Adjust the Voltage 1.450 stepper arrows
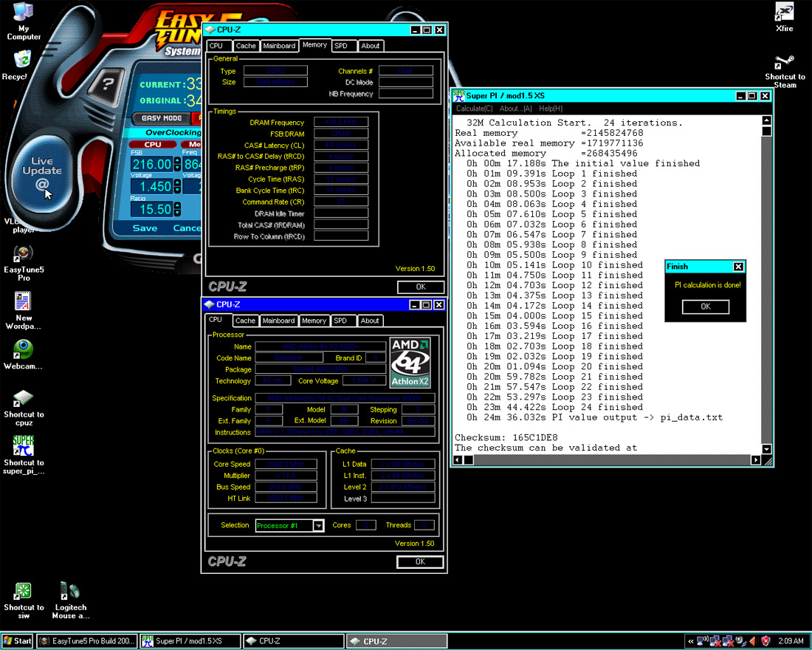This screenshot has width=812, height=650. click(177, 187)
